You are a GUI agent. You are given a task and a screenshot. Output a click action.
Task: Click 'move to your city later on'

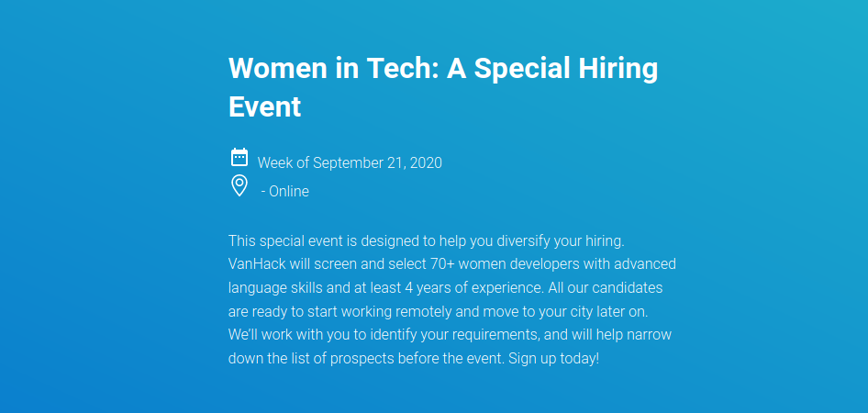(565, 312)
